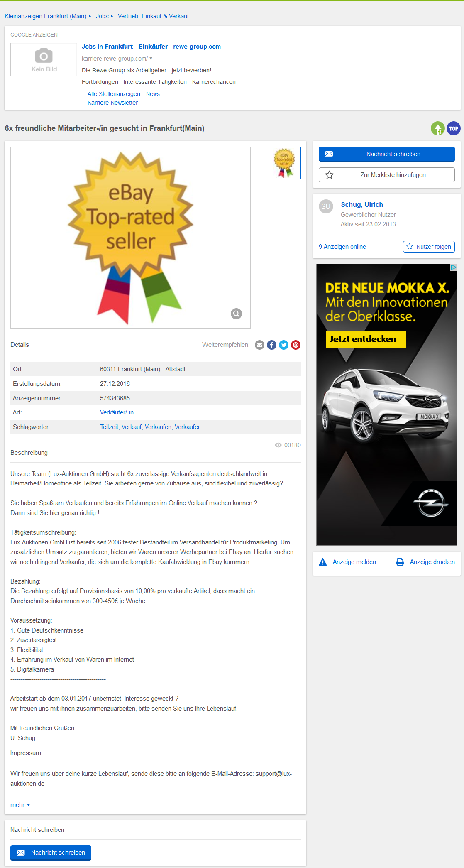Screen dimensions: 464x868
Task: Click the AdChoices icon on Opel ad
Action: [454, 267]
